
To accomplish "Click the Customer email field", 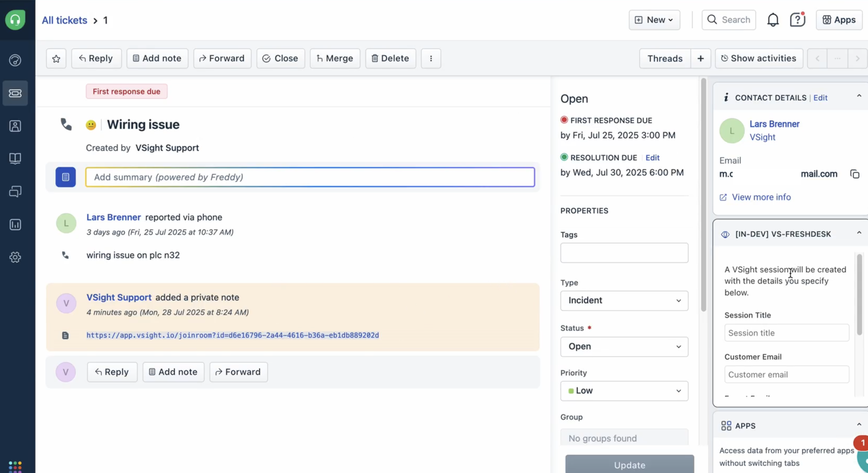I will point(786,374).
